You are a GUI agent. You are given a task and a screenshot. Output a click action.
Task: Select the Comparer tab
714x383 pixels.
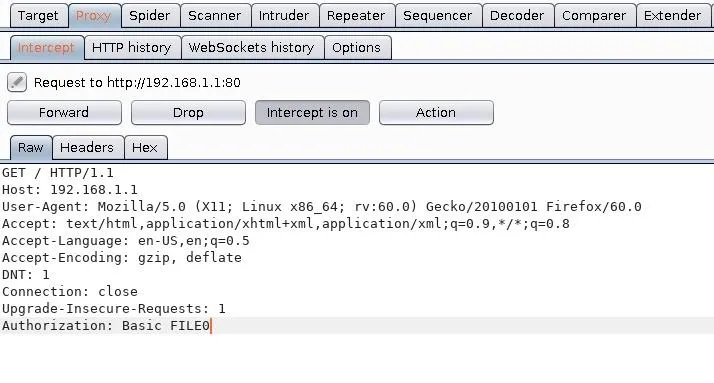tap(594, 16)
